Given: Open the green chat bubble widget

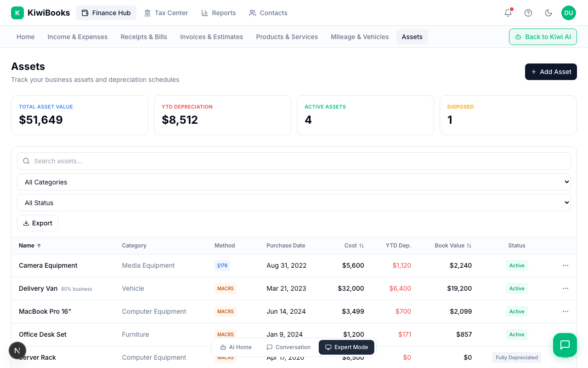Looking at the screenshot, I should (x=565, y=345).
